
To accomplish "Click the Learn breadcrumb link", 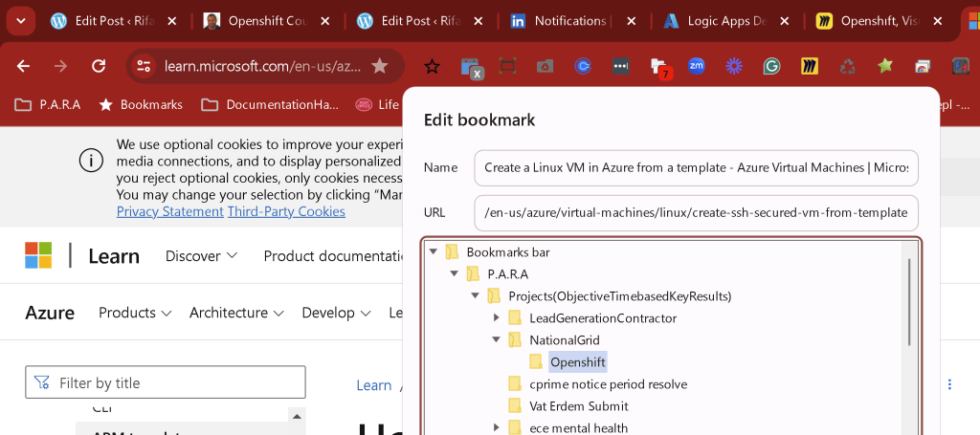I will [374, 385].
